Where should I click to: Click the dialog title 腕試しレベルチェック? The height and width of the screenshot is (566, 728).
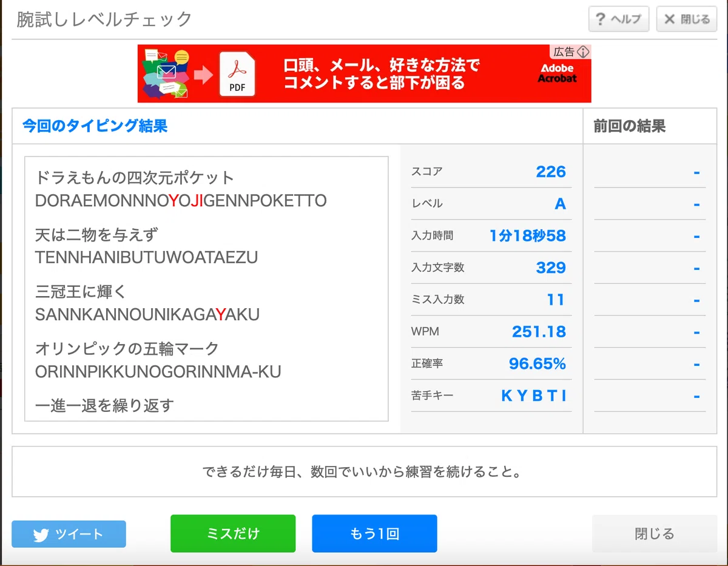click(104, 19)
